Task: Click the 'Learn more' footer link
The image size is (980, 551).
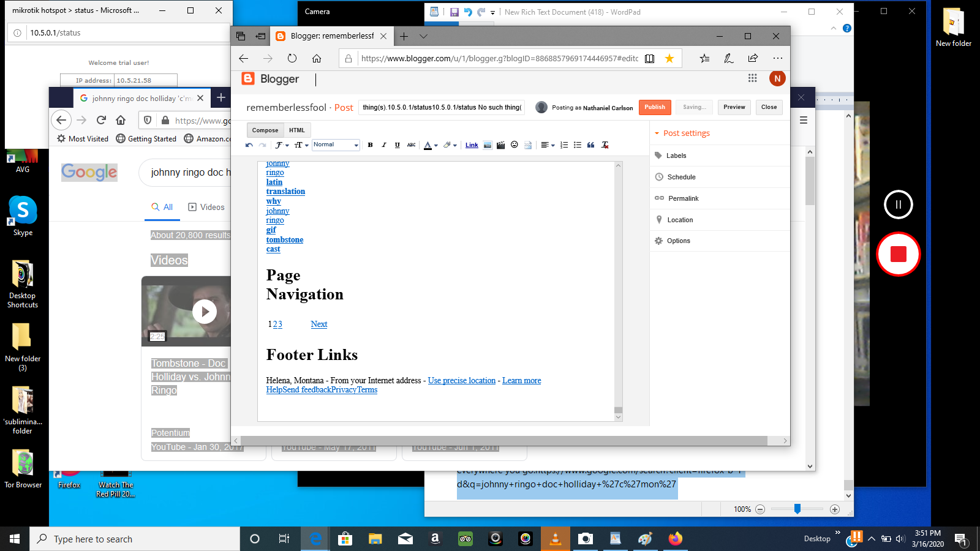Action: pyautogui.click(x=522, y=381)
